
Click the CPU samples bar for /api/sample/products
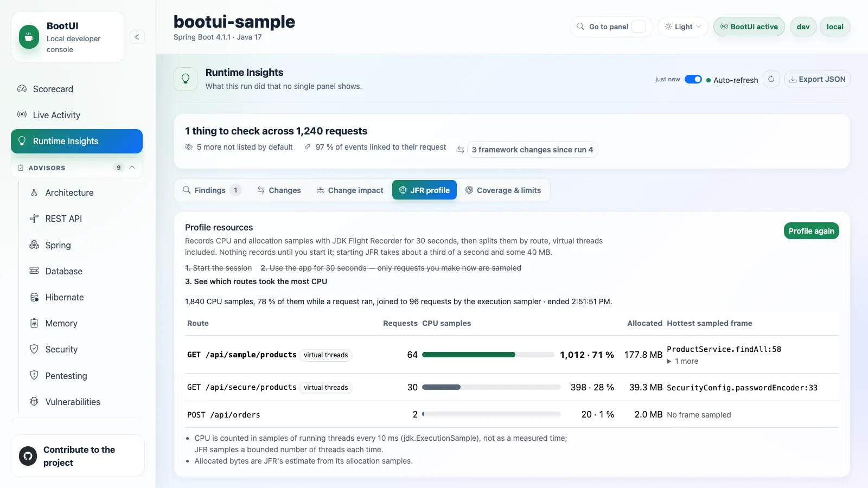pos(488,355)
